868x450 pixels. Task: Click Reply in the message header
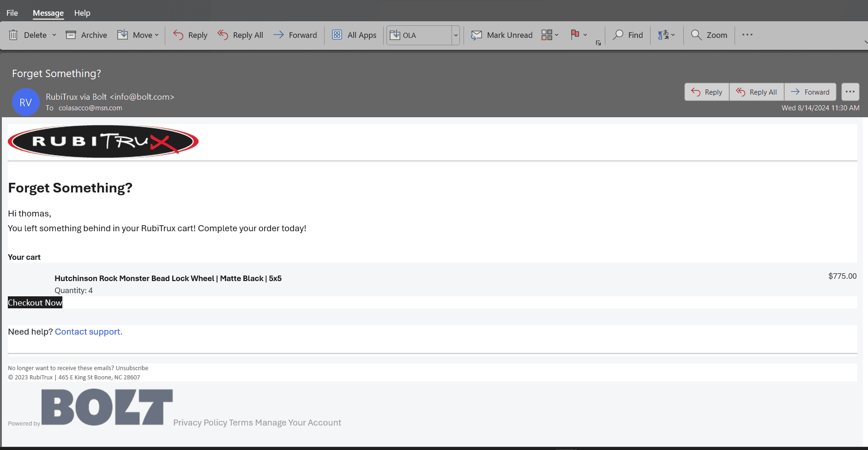tap(707, 92)
